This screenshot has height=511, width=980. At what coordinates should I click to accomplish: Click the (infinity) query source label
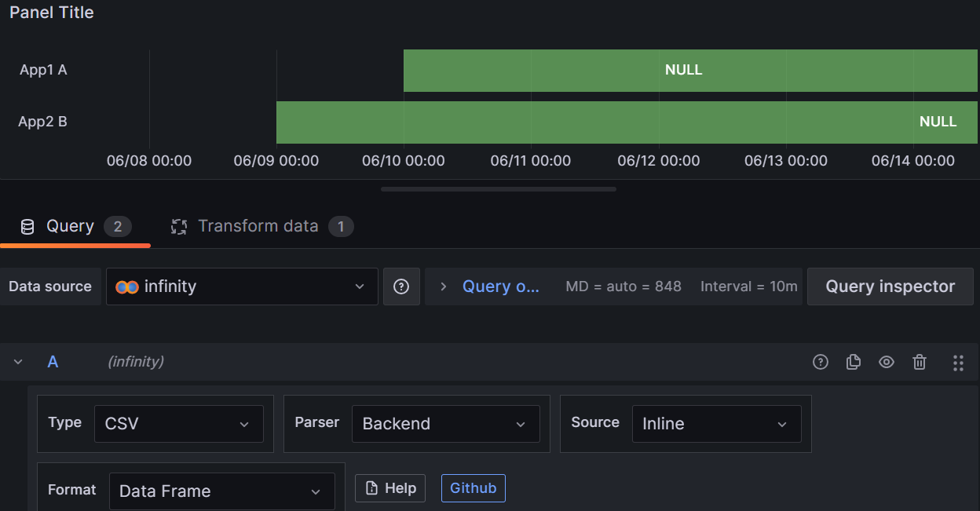[136, 362]
